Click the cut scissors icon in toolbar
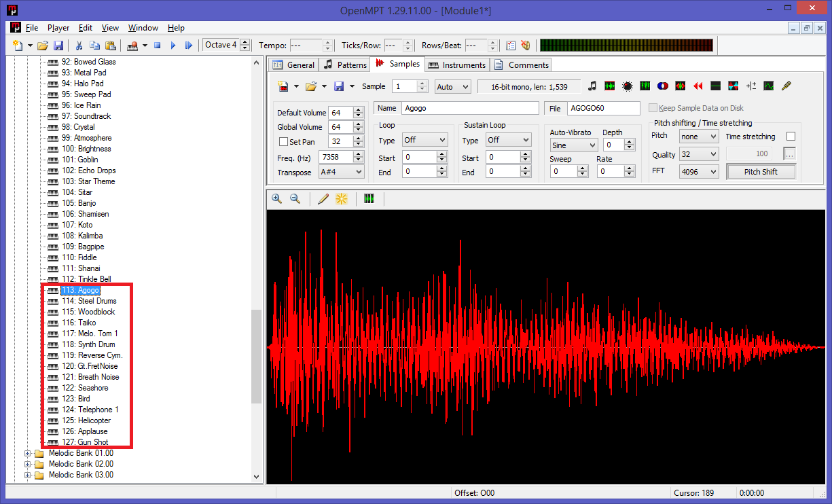The height and width of the screenshot is (504, 832). point(79,46)
